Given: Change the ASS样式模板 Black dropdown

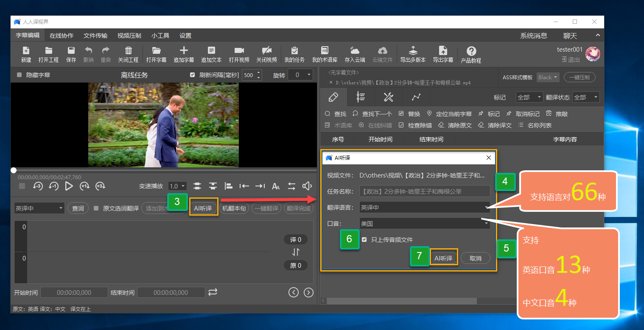Looking at the screenshot, I should pos(548,77).
